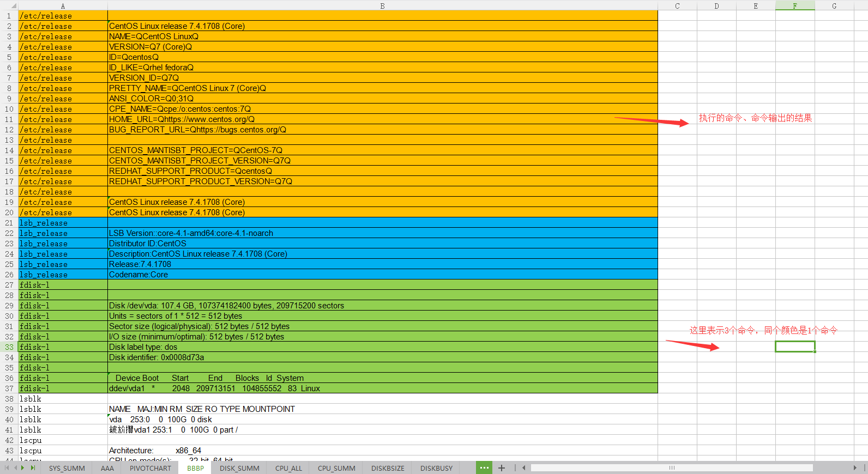Select column G header

(x=834, y=5)
